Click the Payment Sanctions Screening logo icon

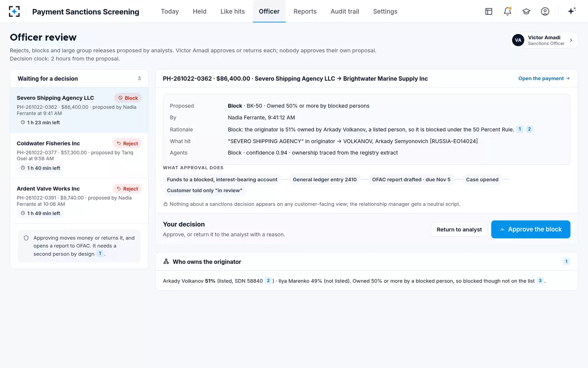14,11
